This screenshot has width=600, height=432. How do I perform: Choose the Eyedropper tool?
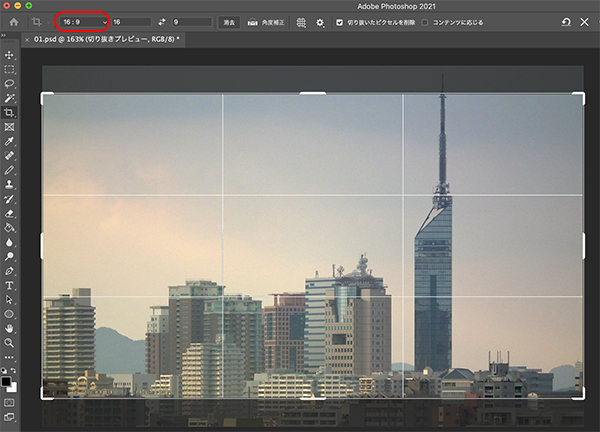10,142
